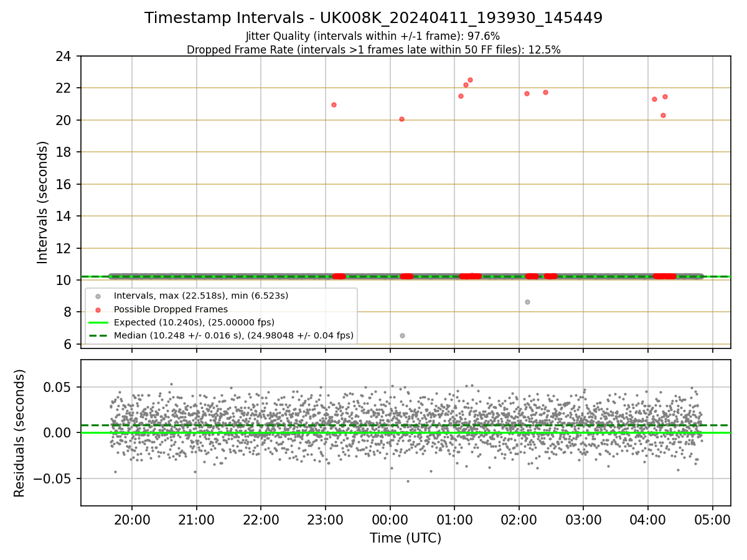Click the lowest grey interval point near 6.5 seconds
747x560 pixels.
[402, 335]
